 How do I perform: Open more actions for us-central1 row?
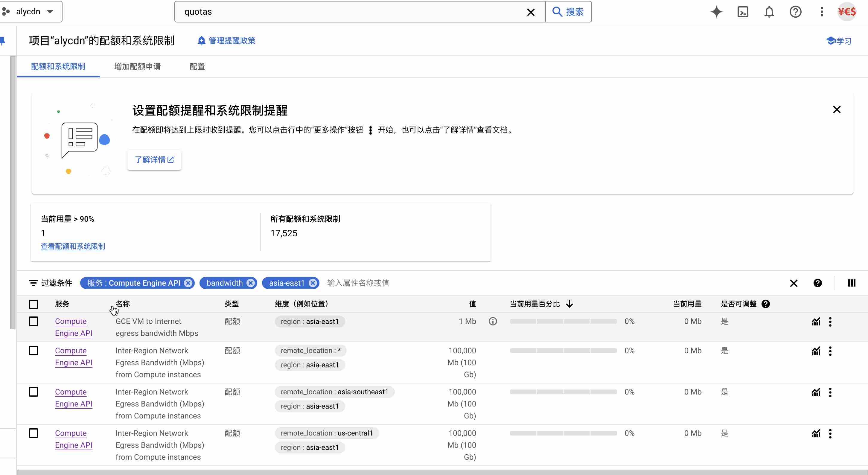pos(830,433)
